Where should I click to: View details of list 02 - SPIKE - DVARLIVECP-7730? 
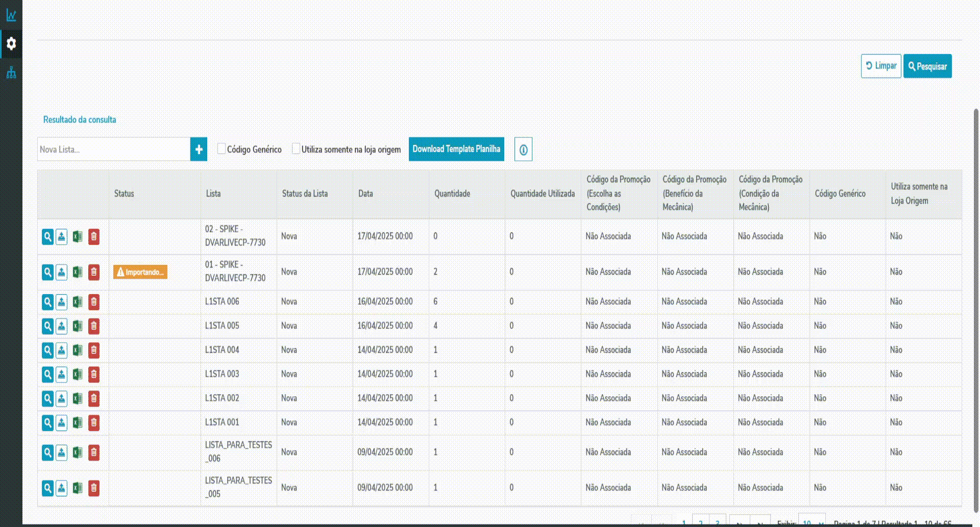[x=47, y=237]
